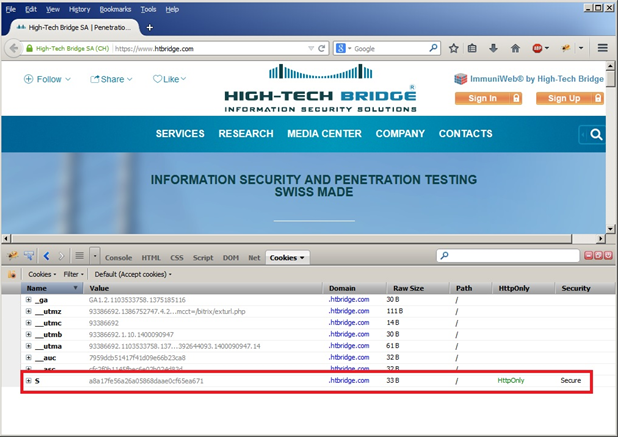The width and height of the screenshot is (620, 438).
Task: Expand the __utmz cookie row
Action: tap(29, 313)
